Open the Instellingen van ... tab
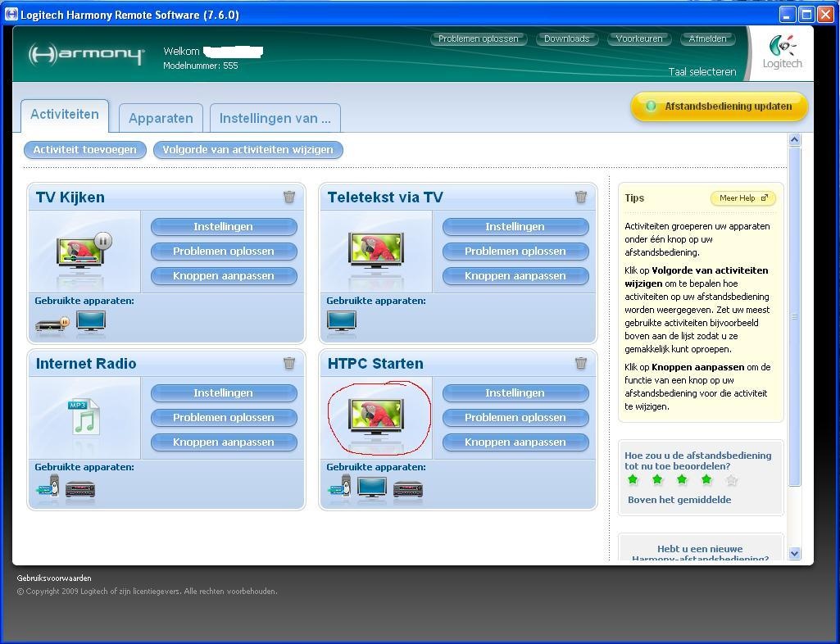Screen dimensions: 840x644 pyautogui.click(x=275, y=118)
